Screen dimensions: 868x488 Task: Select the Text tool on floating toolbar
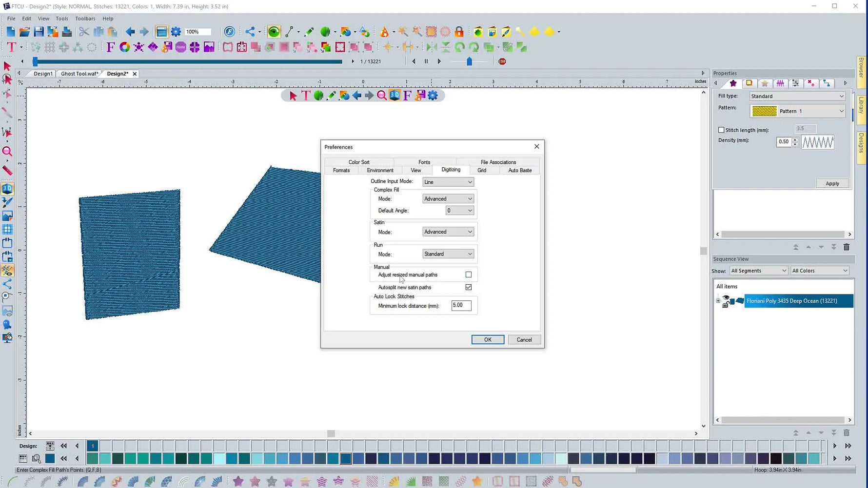(306, 96)
